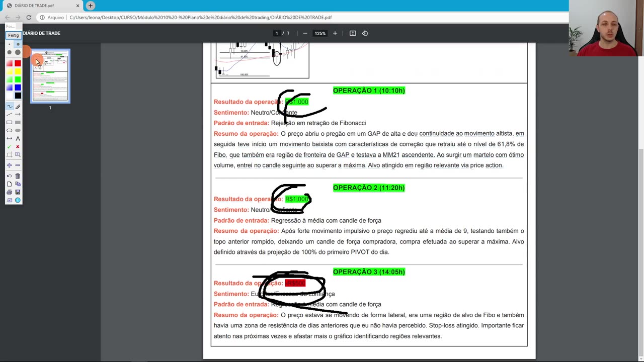644x362 pixels.
Task: Click the DIÁRIO DE TRADE document title
Action: coord(41,33)
